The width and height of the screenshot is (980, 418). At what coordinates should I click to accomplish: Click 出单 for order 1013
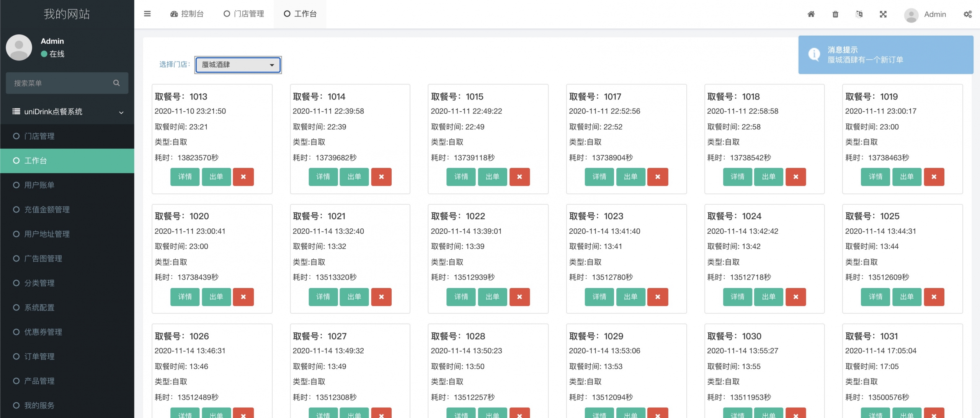coord(216,177)
